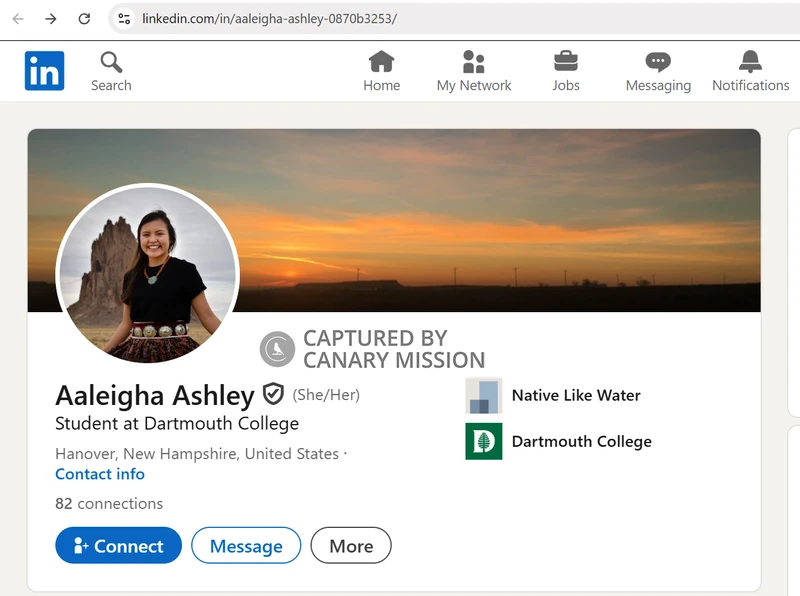Click the verification shield badge beside name
The width and height of the screenshot is (800, 596).
point(273,394)
